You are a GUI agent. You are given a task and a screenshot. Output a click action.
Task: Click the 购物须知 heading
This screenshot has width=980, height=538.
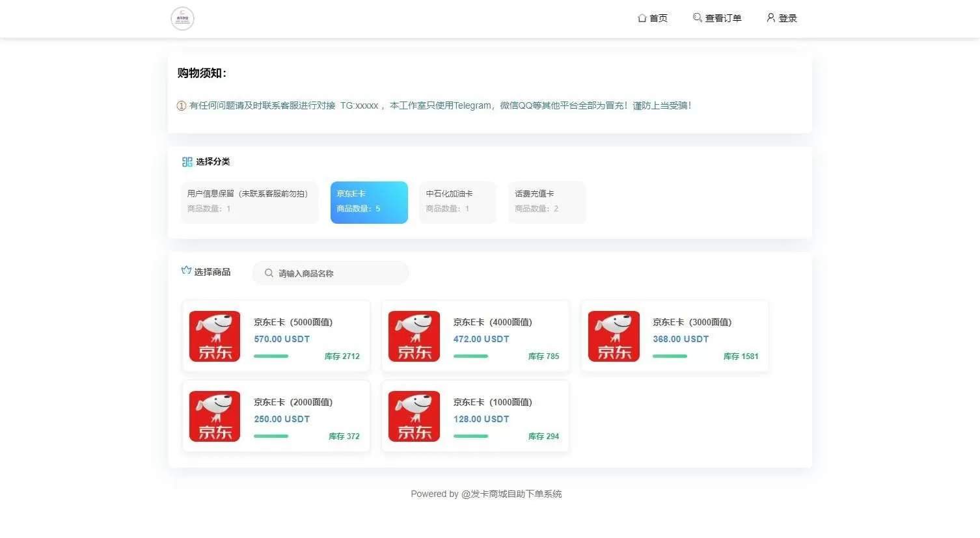[x=202, y=73]
